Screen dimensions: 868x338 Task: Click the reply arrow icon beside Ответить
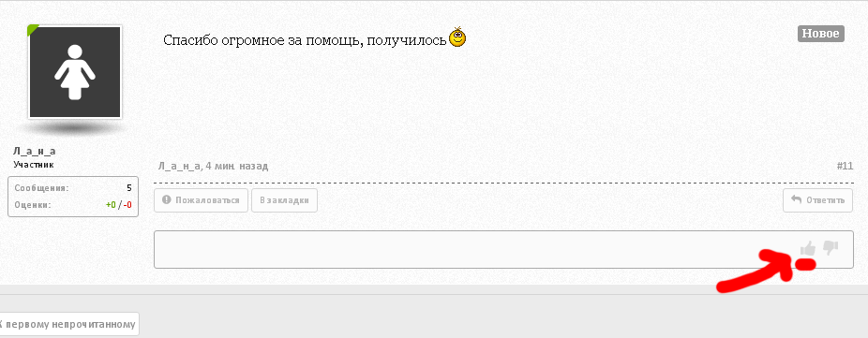point(797,199)
